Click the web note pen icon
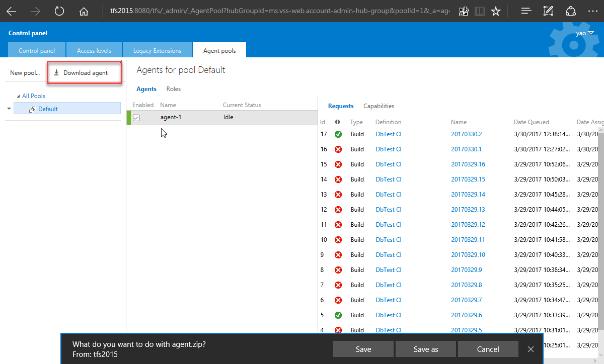Viewport: 604px width, 364px height. [x=549, y=11]
